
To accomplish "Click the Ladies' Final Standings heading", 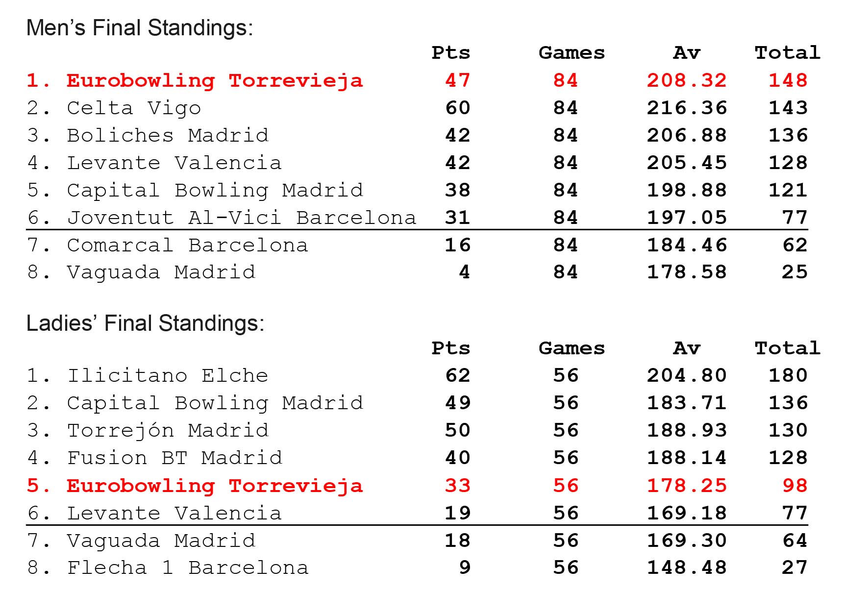I will [145, 323].
